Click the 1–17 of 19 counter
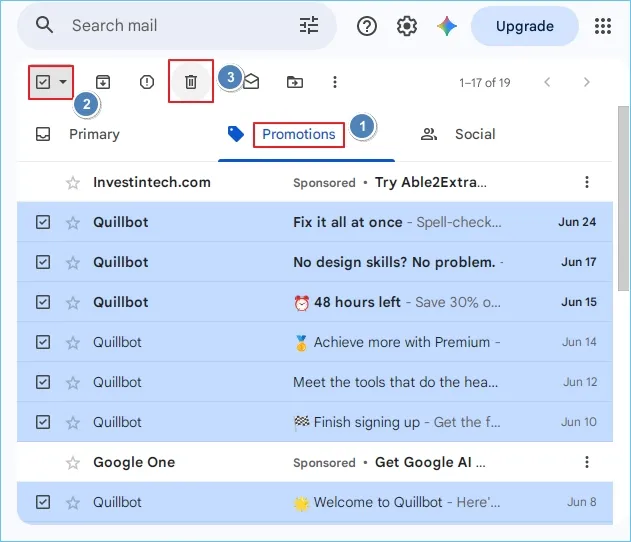The image size is (631, 542). click(485, 82)
